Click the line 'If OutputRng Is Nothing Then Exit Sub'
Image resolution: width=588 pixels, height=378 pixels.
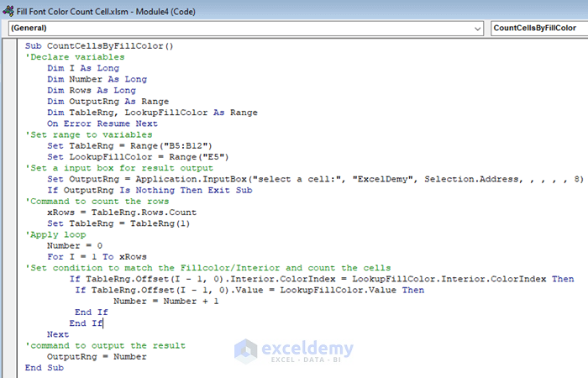click(x=150, y=190)
